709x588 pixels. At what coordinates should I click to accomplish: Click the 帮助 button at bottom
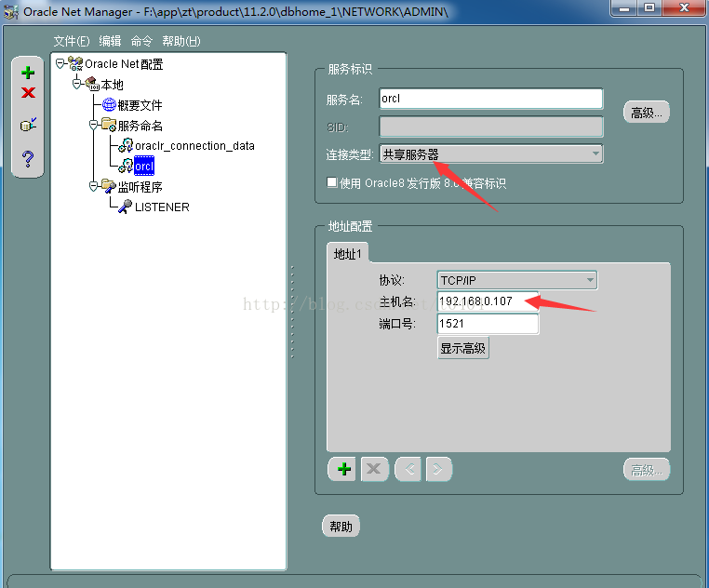click(341, 526)
